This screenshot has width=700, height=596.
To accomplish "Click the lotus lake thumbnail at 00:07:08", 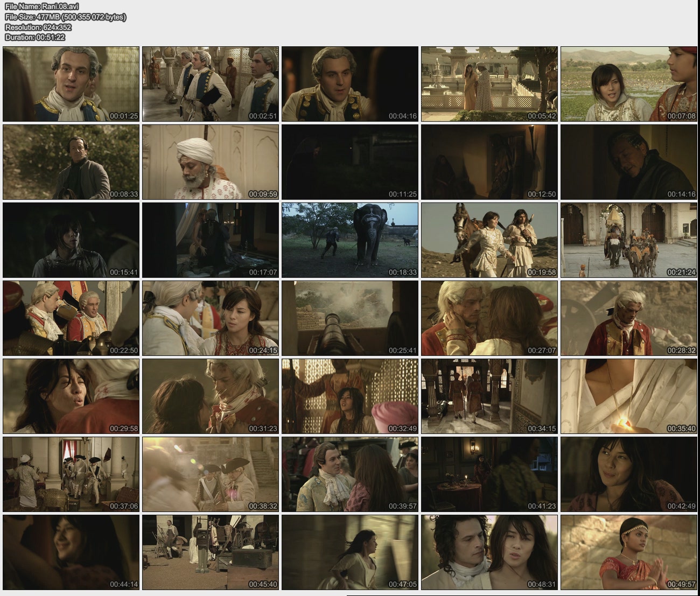I will pos(628,84).
